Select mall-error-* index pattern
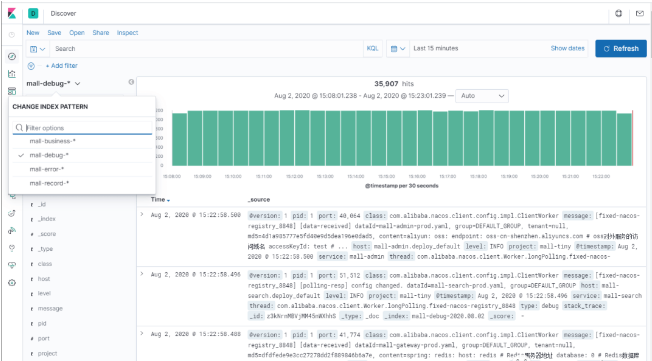This screenshot has width=652, height=361. (82, 169)
